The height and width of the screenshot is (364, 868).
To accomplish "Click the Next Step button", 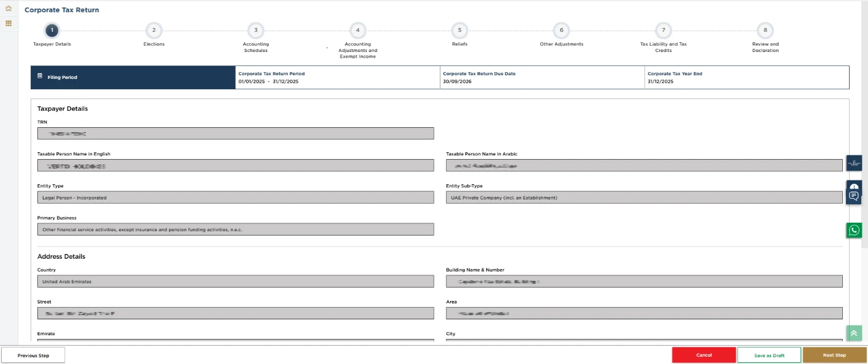I will (834, 355).
